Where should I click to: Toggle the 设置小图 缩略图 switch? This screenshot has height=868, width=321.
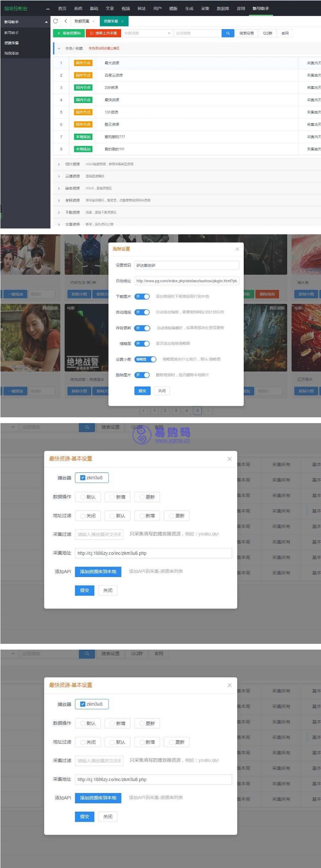tap(145, 359)
